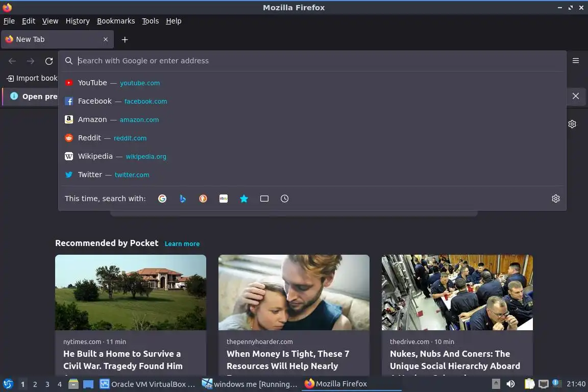
Task: Open thepennyhoarder.com couple article thumbnail
Action: (x=294, y=292)
